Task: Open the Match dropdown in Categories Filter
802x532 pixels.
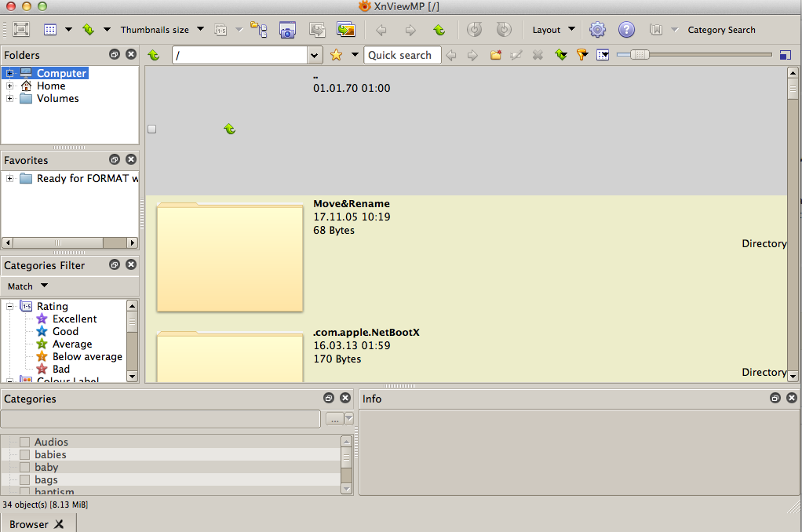Action: pyautogui.click(x=27, y=286)
